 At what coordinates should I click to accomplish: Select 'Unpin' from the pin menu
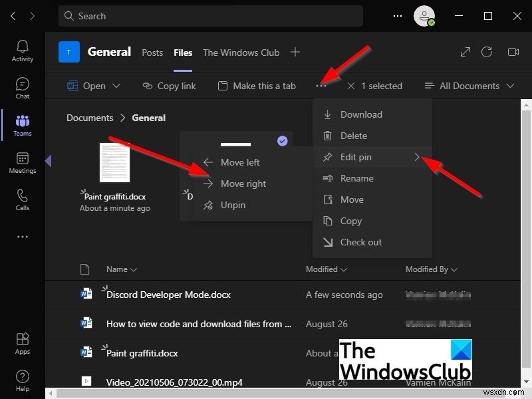pyautogui.click(x=233, y=205)
